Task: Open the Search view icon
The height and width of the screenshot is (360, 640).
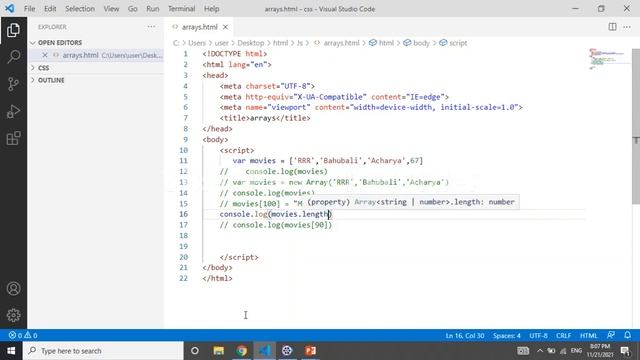Action: point(13,57)
